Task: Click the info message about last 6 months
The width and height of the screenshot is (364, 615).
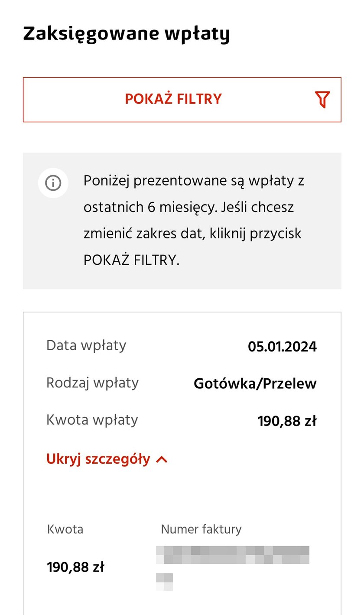Action: (x=194, y=220)
